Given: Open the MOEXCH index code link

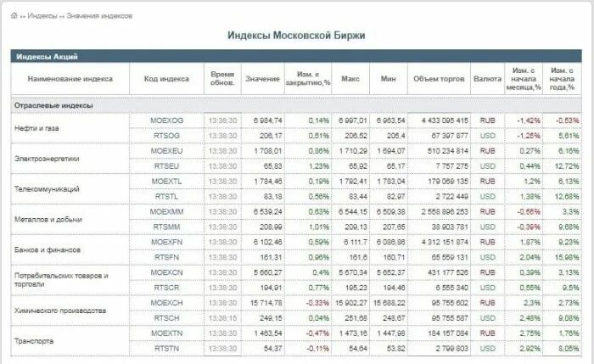Looking at the screenshot, I should pyautogui.click(x=166, y=303).
